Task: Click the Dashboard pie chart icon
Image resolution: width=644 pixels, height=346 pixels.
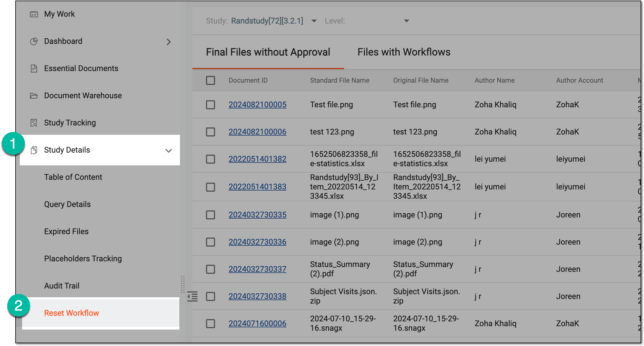Action: click(34, 41)
